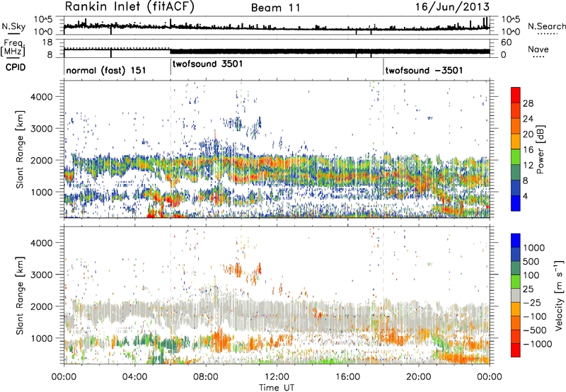Click the '04:00' time tick label
Screen dimensions: 566x392
(x=134, y=377)
